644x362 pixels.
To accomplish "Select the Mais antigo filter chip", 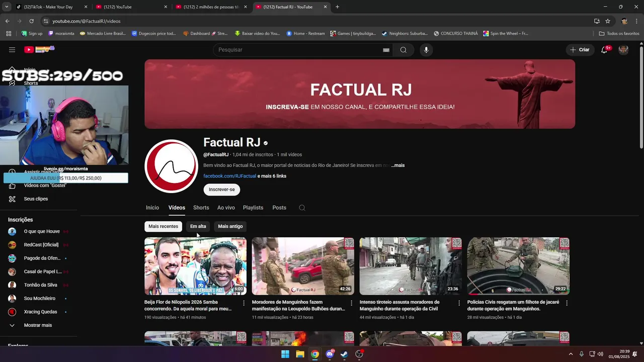I will pyautogui.click(x=230, y=226).
